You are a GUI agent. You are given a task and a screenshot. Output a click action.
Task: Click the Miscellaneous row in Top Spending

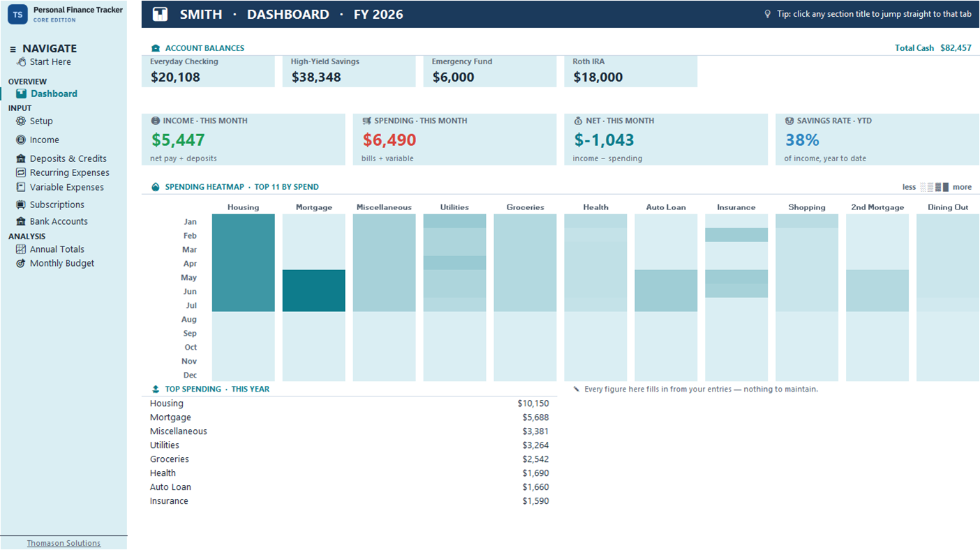349,431
